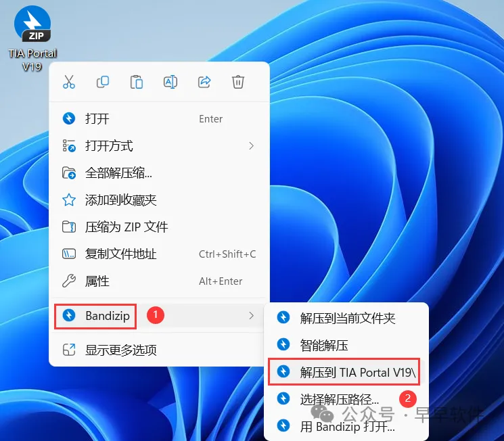Image resolution: width=504 pixels, height=441 pixels.
Task: Click the zip folder icon beside 压缩为 ZIP 文件
Action: [x=69, y=227]
